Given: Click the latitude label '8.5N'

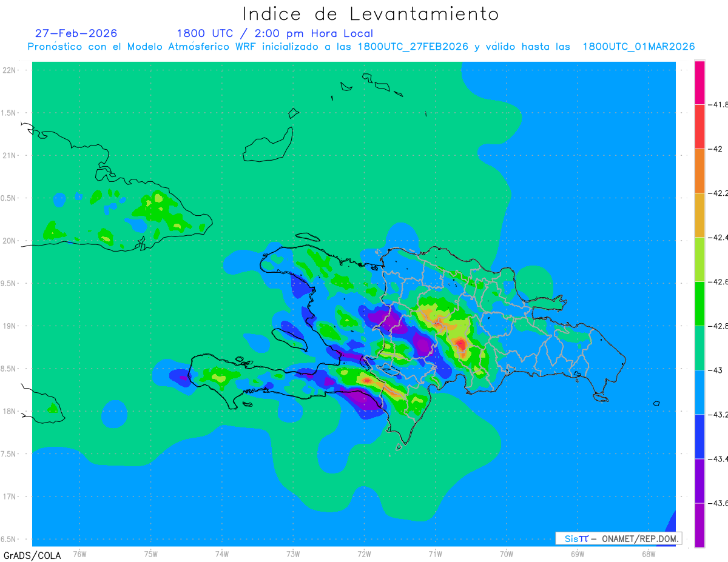Looking at the screenshot, I should pyautogui.click(x=8, y=369).
